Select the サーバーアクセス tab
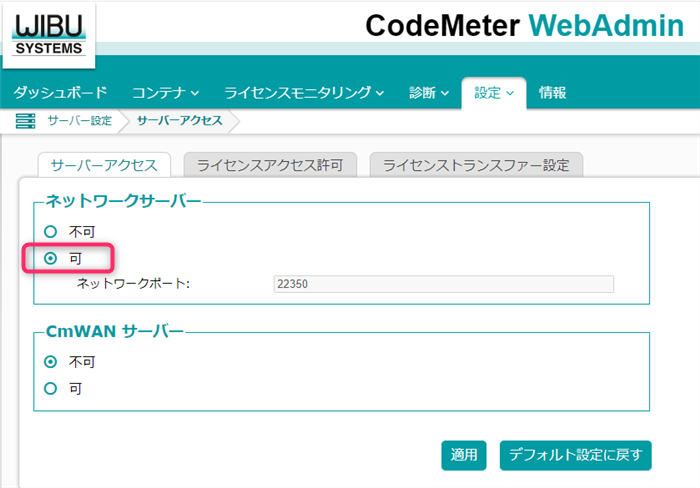This screenshot has height=488, width=700. pos(104,165)
